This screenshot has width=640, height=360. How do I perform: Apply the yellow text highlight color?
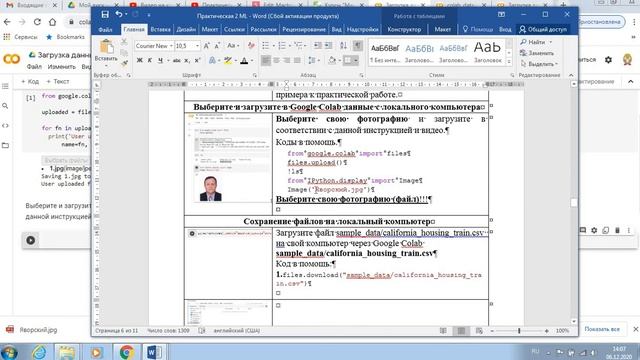point(228,60)
